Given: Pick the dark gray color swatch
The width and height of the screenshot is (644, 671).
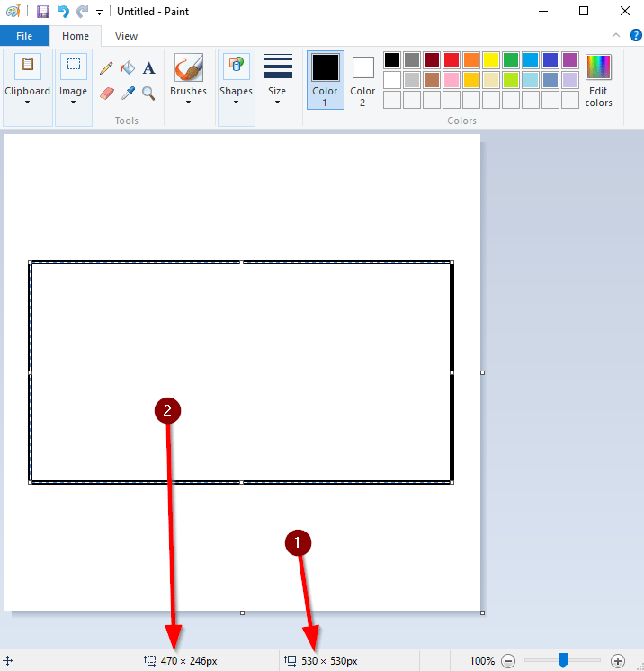Looking at the screenshot, I should (x=412, y=60).
